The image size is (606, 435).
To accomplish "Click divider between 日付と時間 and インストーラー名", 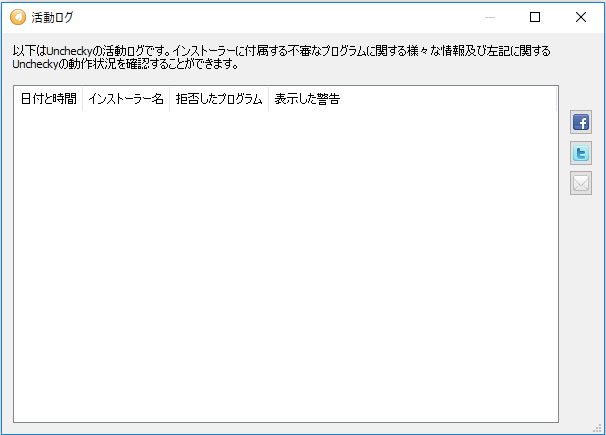I will click(83, 100).
